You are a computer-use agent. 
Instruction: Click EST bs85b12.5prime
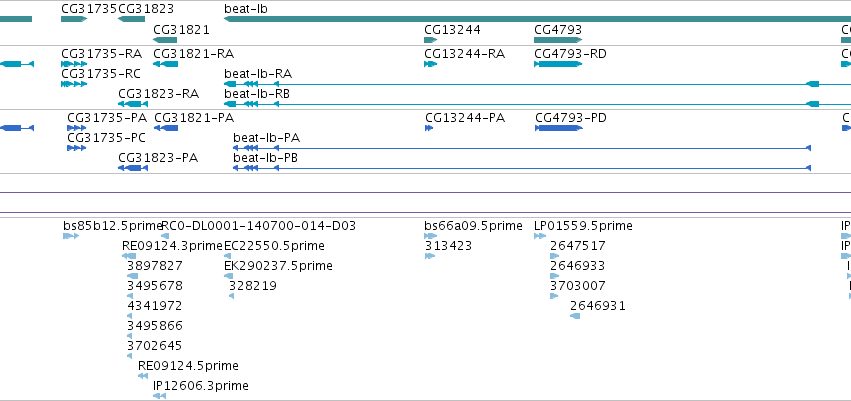(71, 236)
